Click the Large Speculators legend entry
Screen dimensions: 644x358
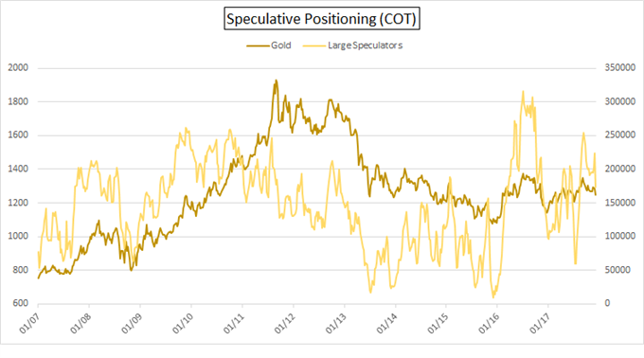353,45
